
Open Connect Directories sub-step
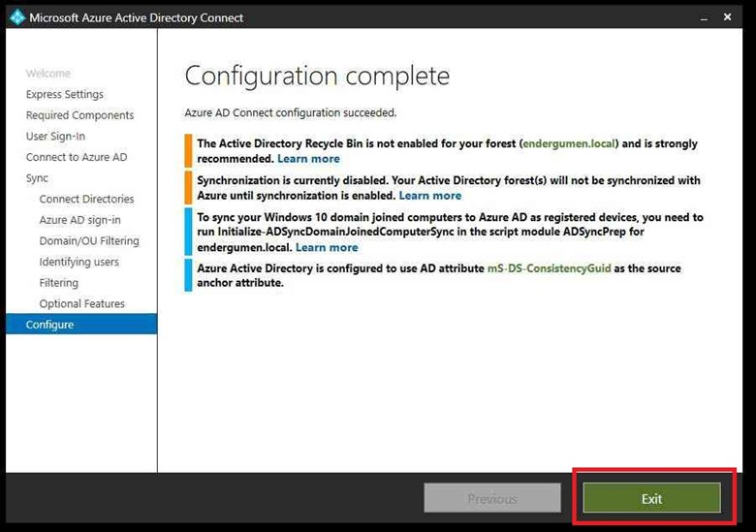pyautogui.click(x=87, y=199)
